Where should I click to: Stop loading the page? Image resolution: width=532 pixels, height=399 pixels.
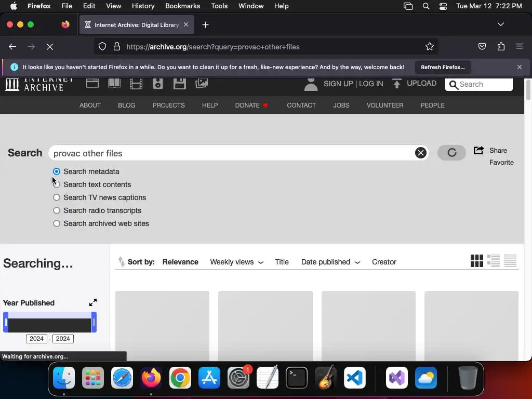pyautogui.click(x=49, y=47)
